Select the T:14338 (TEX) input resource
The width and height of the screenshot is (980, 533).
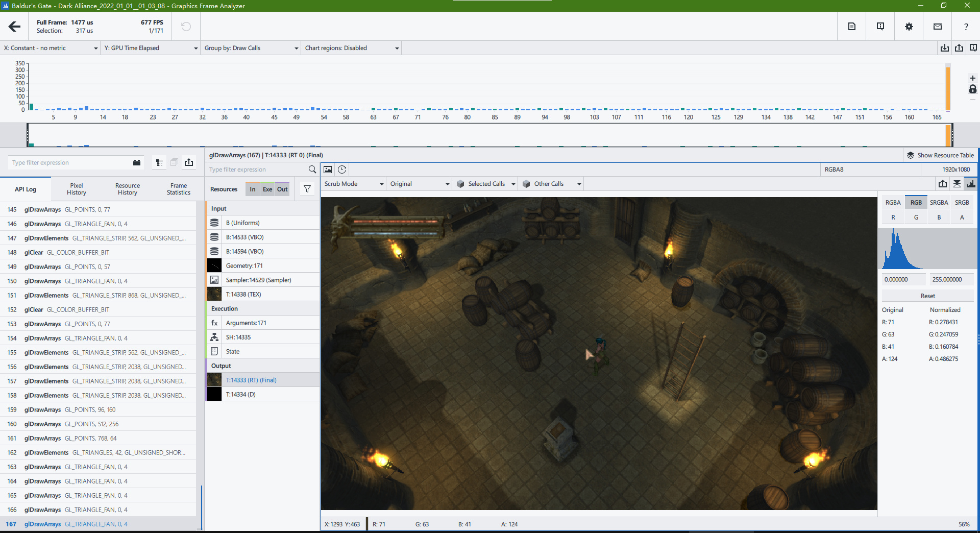[243, 295]
